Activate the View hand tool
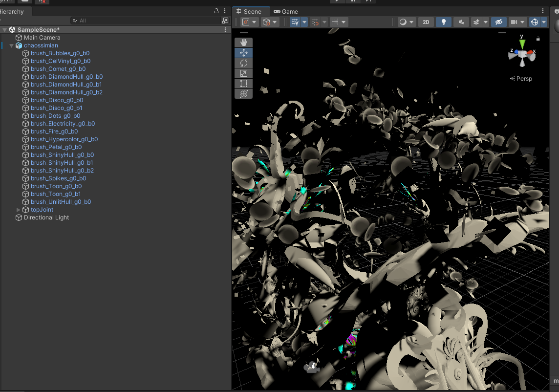Image resolution: width=559 pixels, height=392 pixels. (244, 42)
